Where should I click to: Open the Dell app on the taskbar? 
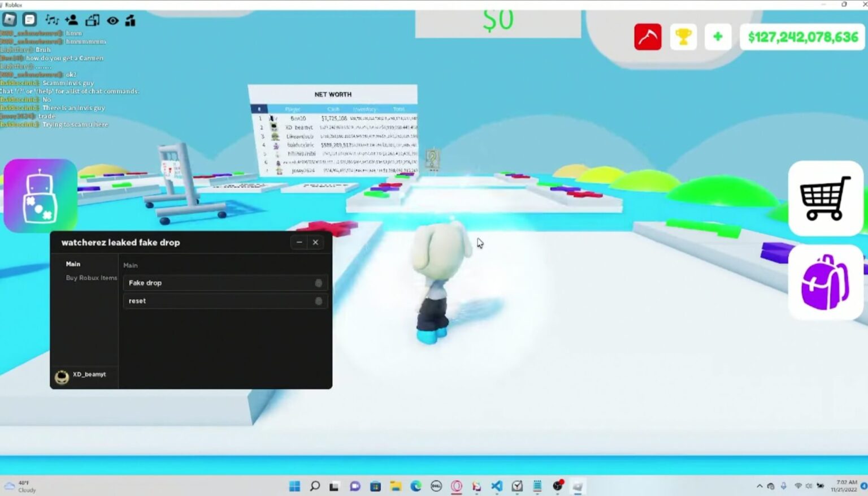pos(436,486)
